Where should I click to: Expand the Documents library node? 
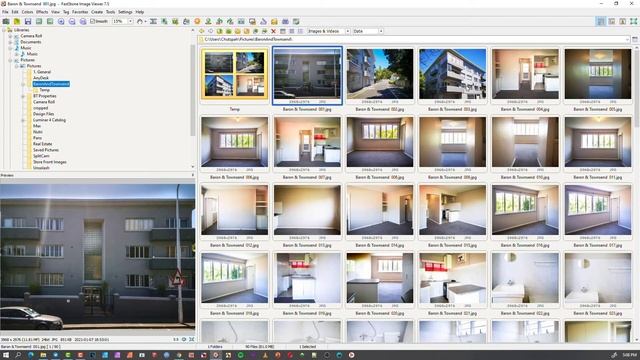[x=10, y=42]
